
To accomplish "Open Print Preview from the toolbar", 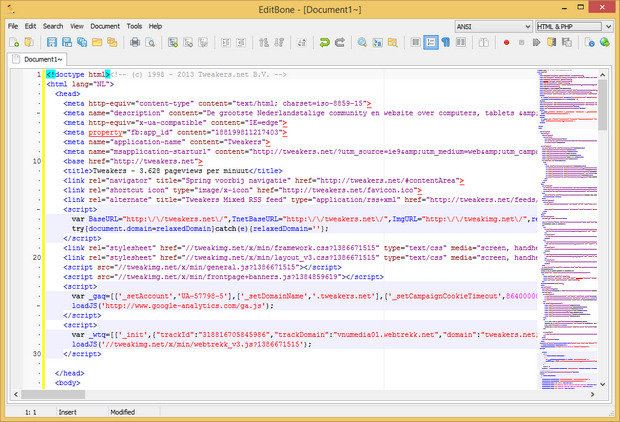I will coord(150,42).
